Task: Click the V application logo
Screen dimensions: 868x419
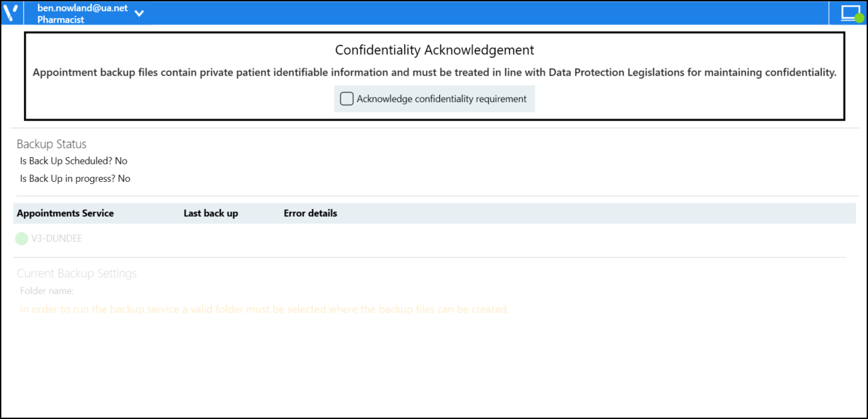Action: 10,13
